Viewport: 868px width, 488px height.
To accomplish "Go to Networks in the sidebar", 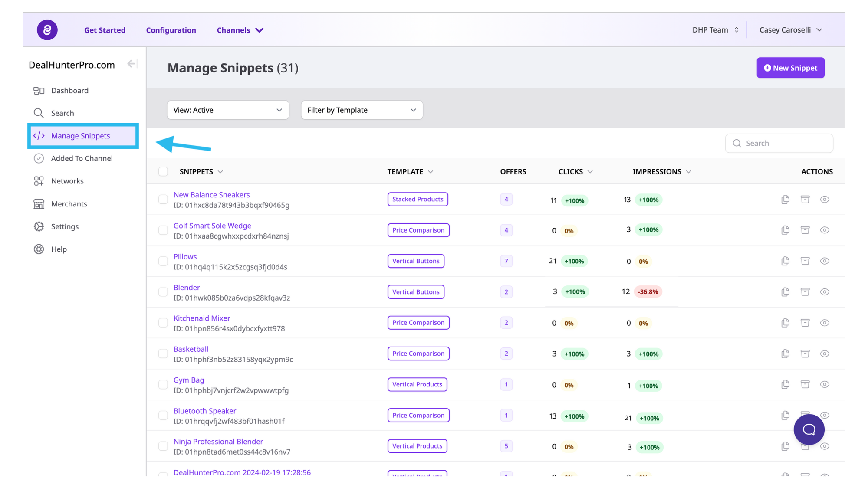I will pyautogui.click(x=67, y=181).
